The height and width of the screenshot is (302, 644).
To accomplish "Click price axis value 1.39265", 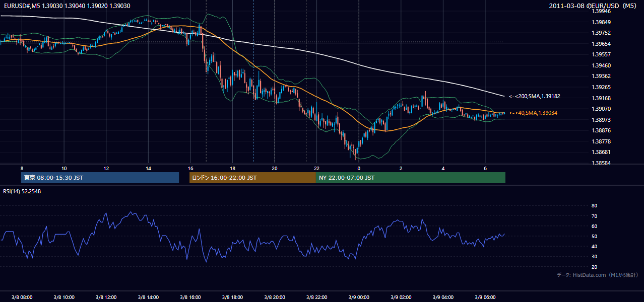I will coord(601,87).
